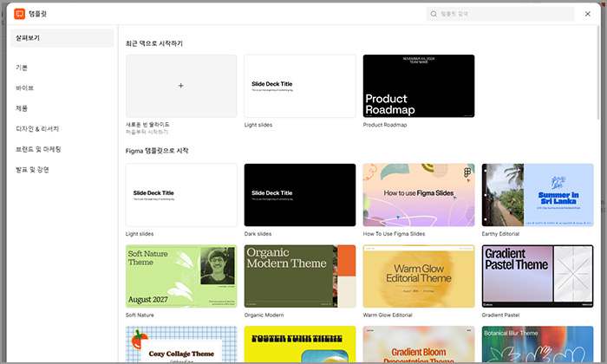
Task: Open the 디자인 & 리서치 category
Action: (x=37, y=129)
